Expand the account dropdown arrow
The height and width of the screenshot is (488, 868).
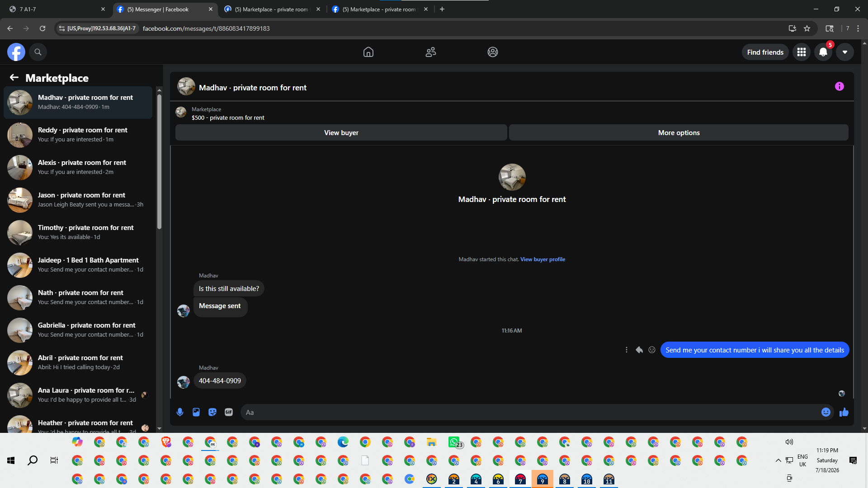(x=845, y=52)
